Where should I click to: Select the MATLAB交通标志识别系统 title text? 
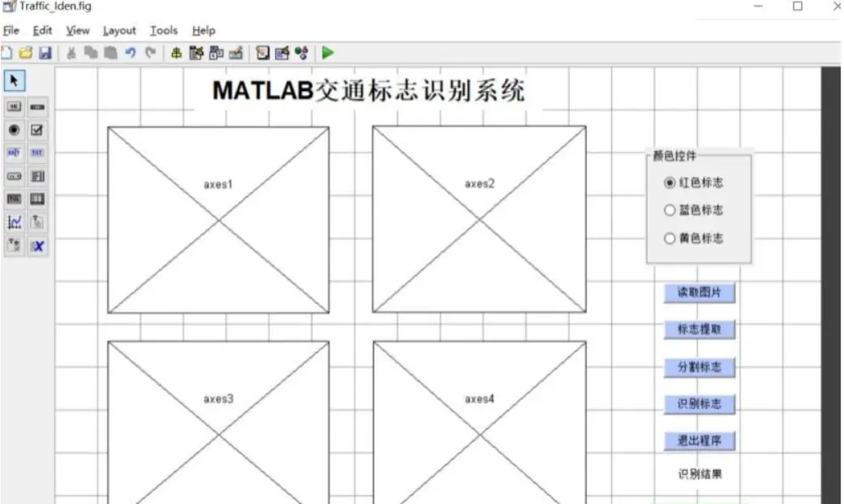pyautogui.click(x=368, y=90)
